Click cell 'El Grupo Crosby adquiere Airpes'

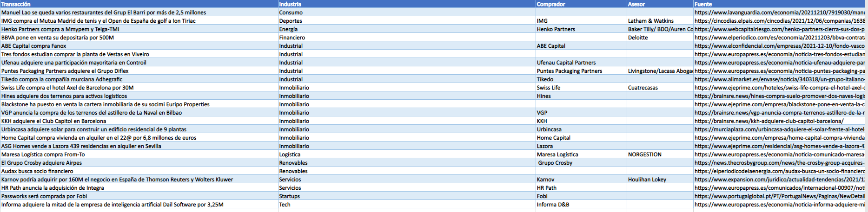pyautogui.click(x=139, y=163)
